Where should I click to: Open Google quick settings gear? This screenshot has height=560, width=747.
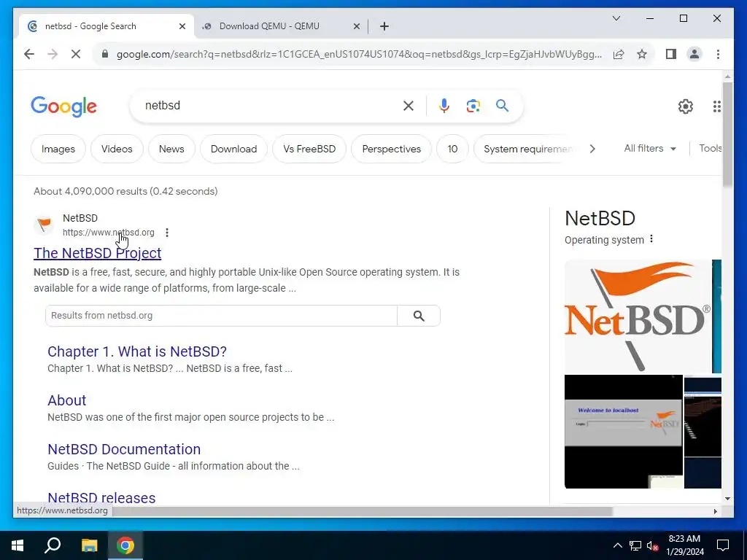pyautogui.click(x=685, y=106)
